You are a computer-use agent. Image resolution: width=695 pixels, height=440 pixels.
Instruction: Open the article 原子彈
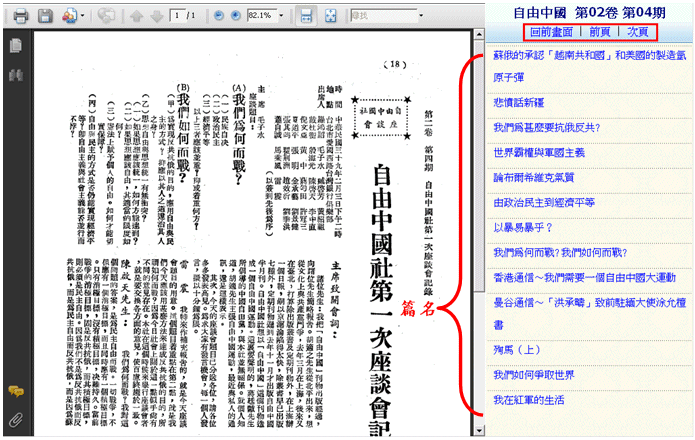point(508,77)
